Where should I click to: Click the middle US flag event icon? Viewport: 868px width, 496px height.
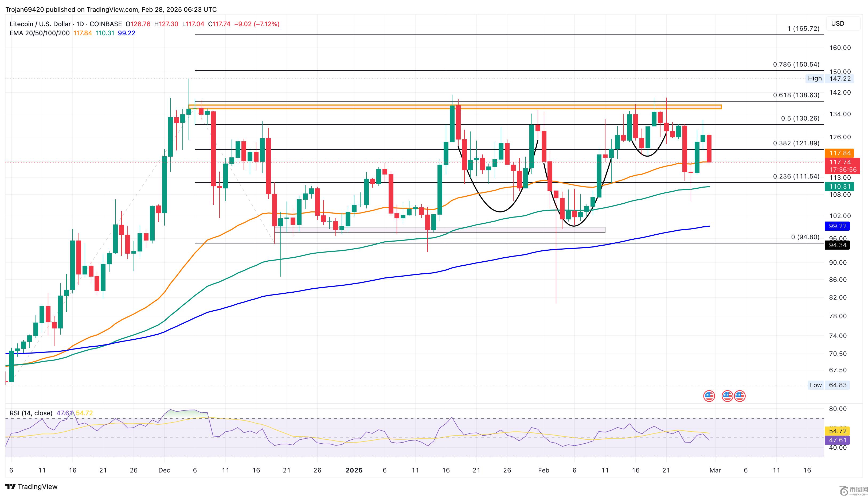coord(727,396)
